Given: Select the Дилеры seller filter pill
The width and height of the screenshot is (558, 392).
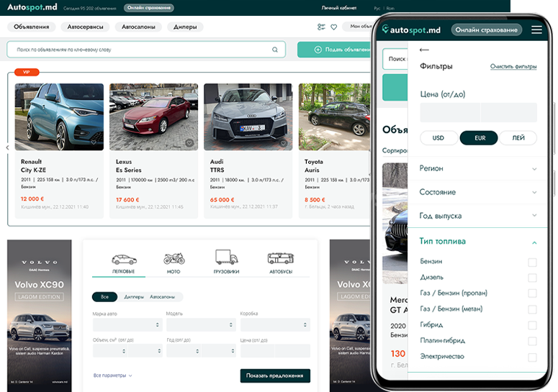Looking at the screenshot, I should 134,297.
